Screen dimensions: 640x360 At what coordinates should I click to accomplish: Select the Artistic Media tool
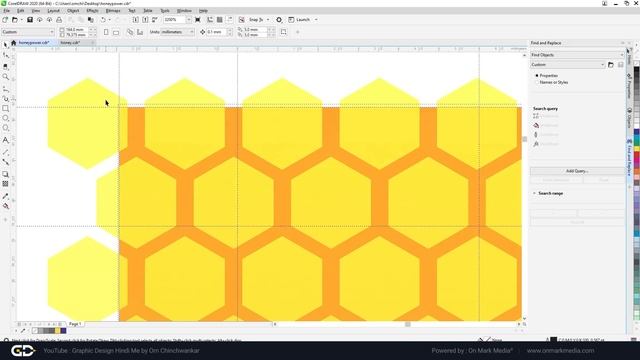pos(5,98)
